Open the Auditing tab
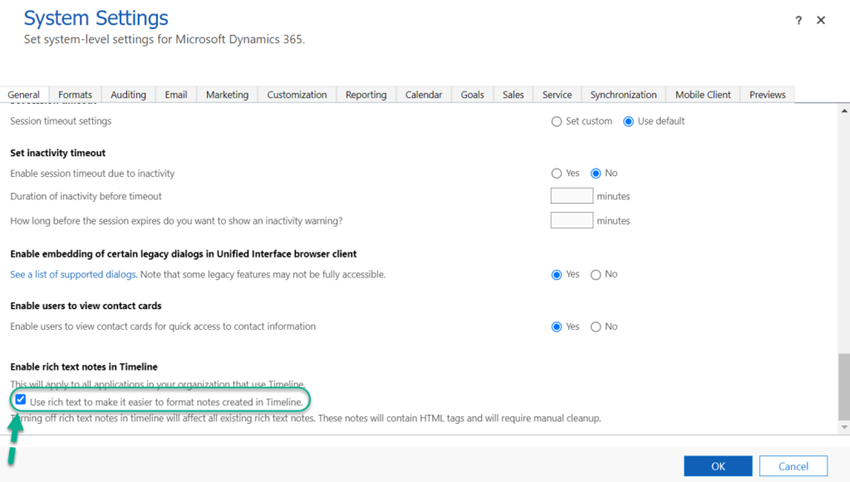The height and width of the screenshot is (482, 850). point(128,94)
